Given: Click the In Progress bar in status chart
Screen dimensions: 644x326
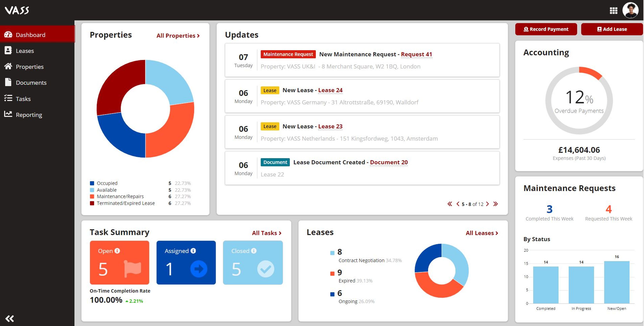Looking at the screenshot, I should (x=581, y=285).
